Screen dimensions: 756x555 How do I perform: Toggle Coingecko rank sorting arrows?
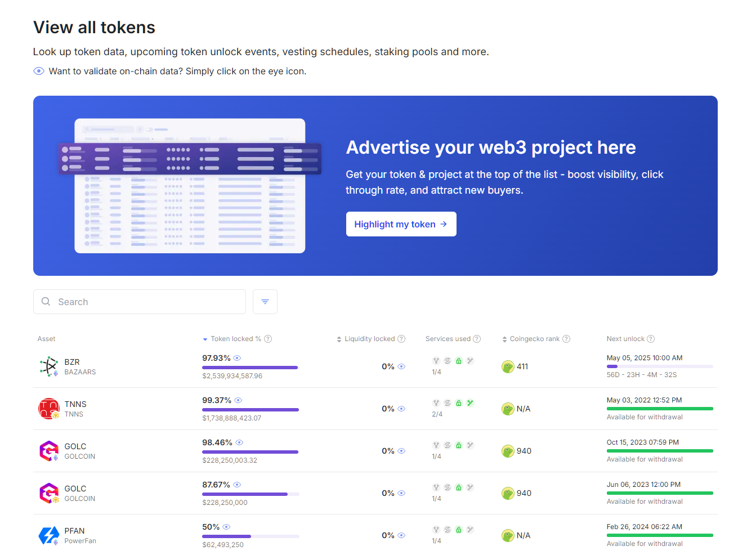(504, 338)
